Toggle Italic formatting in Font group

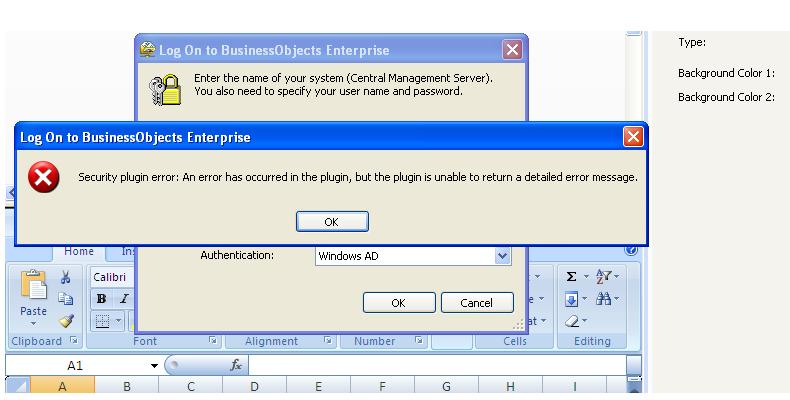[124, 299]
